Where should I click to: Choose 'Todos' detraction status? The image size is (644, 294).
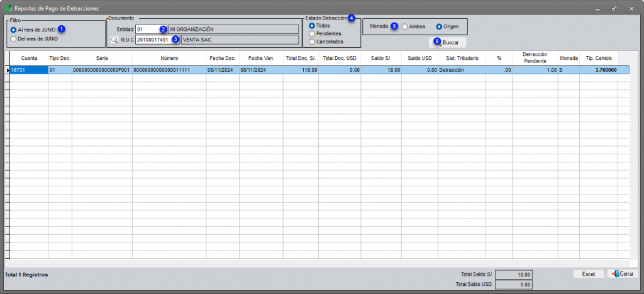coord(319,25)
